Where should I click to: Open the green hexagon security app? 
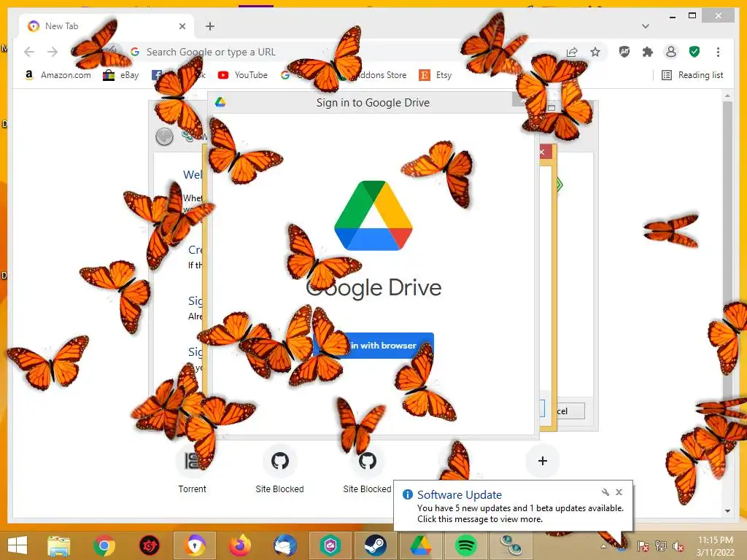coord(330,545)
